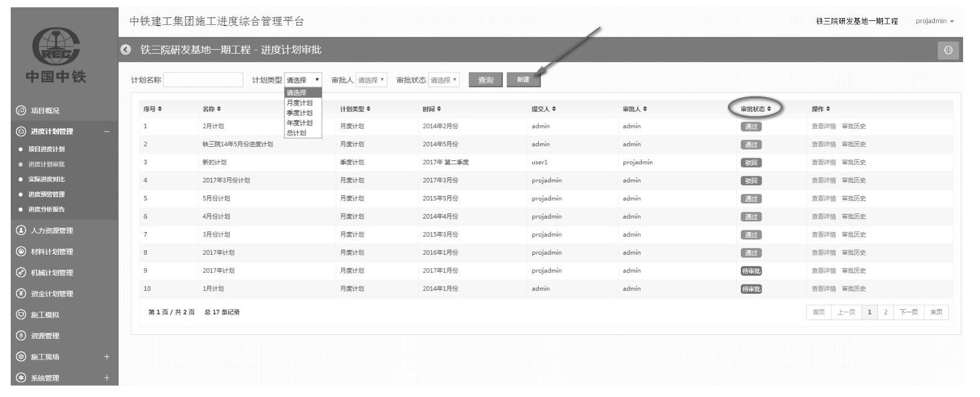Click the round icon button in header bar

(x=948, y=50)
